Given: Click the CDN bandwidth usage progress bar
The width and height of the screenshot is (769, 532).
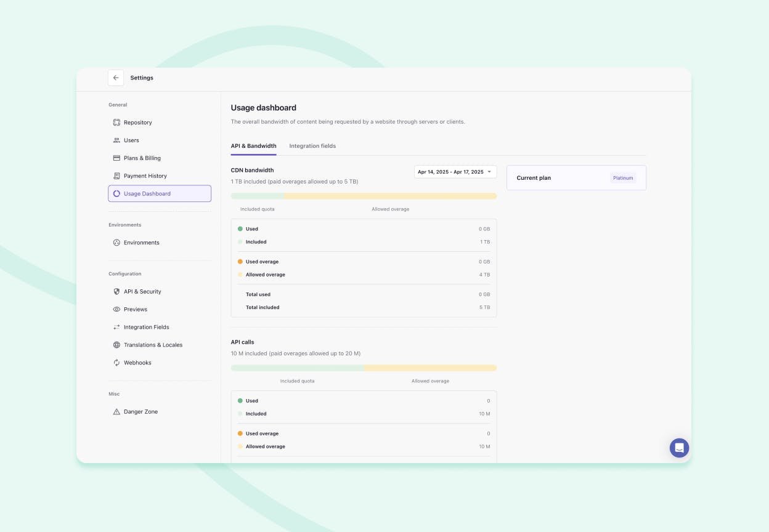Looking at the screenshot, I should [x=364, y=196].
